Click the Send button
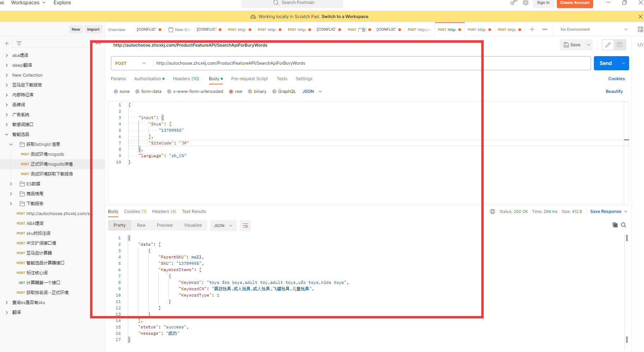Viewport: 644px width, 352px height. click(x=606, y=63)
